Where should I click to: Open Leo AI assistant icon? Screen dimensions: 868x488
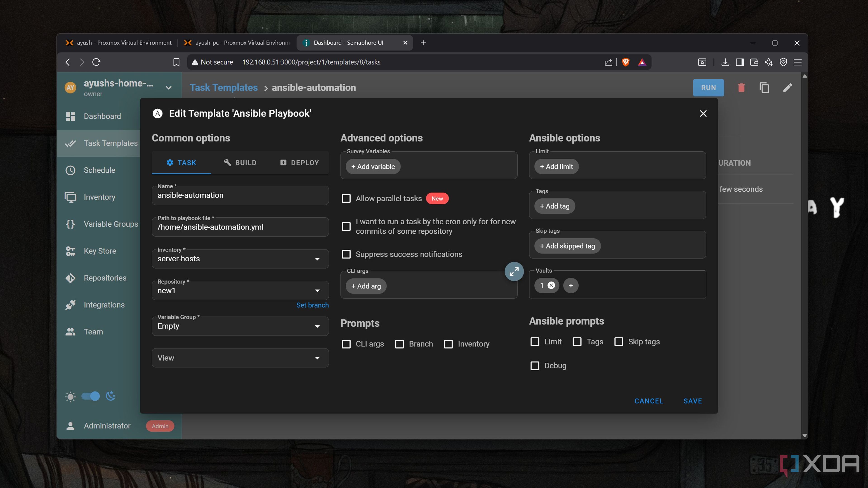coord(769,62)
